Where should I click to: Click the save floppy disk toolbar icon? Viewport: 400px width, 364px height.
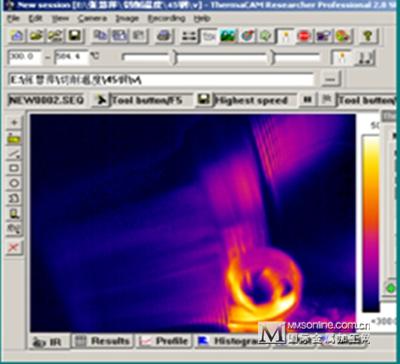pyautogui.click(x=74, y=36)
